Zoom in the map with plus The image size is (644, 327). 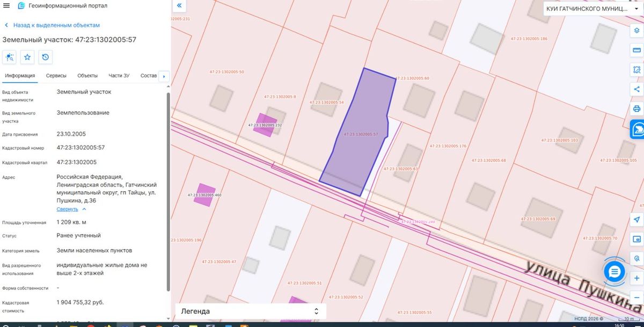637,278
